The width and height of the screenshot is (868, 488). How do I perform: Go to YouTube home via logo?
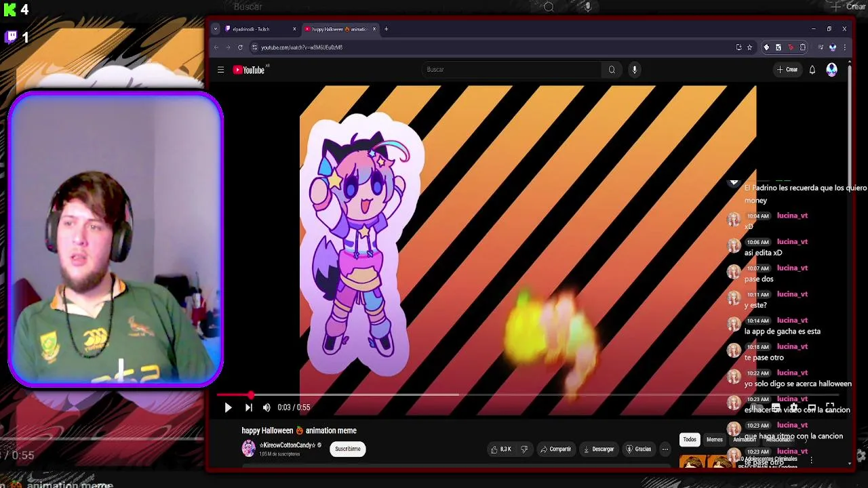pos(250,70)
